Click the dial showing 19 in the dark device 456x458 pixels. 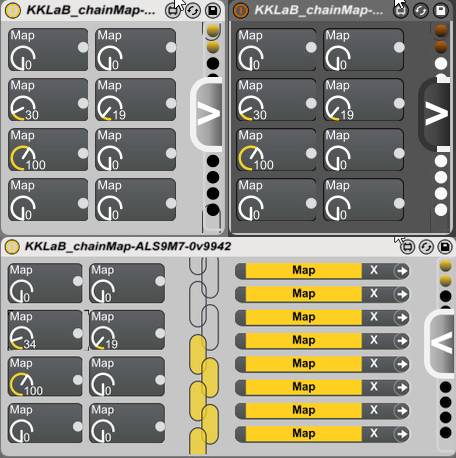338,108
